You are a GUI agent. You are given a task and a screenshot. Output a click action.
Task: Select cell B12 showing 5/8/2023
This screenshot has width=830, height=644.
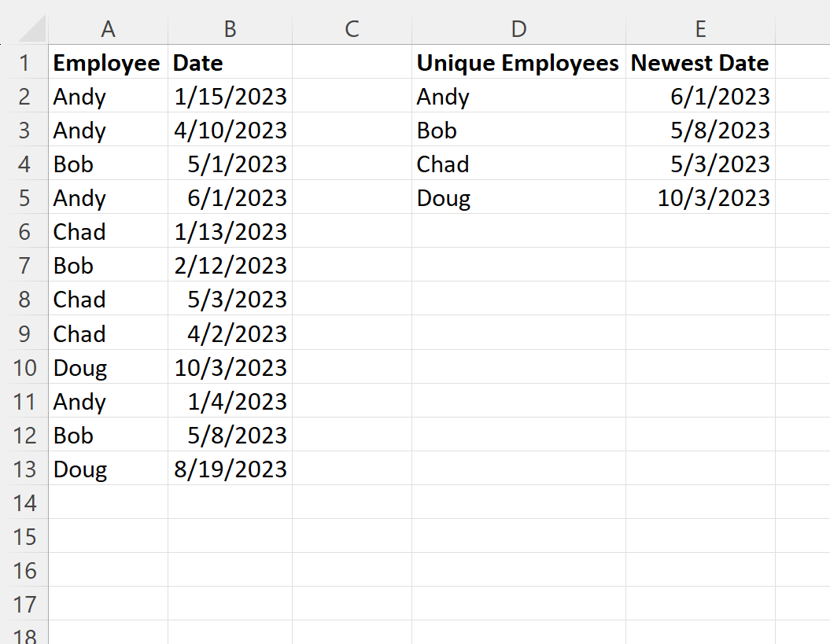[x=230, y=435]
